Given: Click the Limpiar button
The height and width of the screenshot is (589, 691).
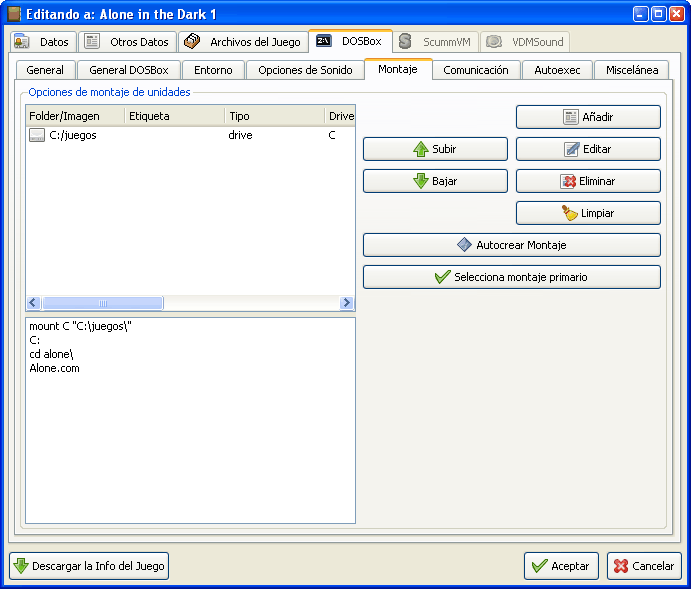Looking at the screenshot, I should coord(588,213).
